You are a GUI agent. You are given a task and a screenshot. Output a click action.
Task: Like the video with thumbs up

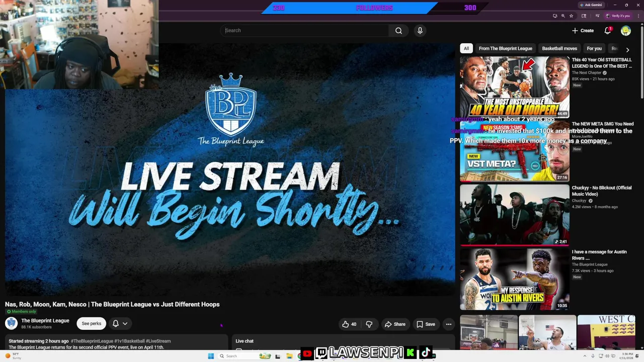pos(349,324)
